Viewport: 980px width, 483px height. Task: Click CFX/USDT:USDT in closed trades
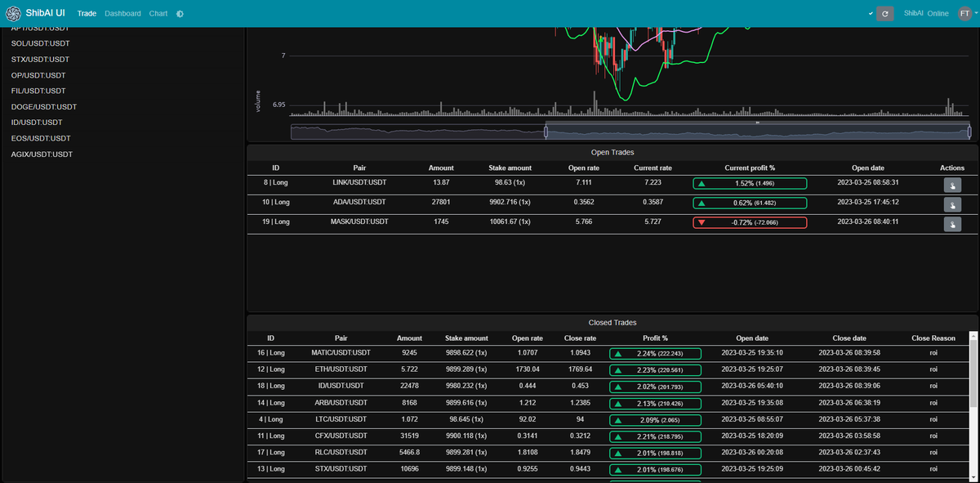341,436
